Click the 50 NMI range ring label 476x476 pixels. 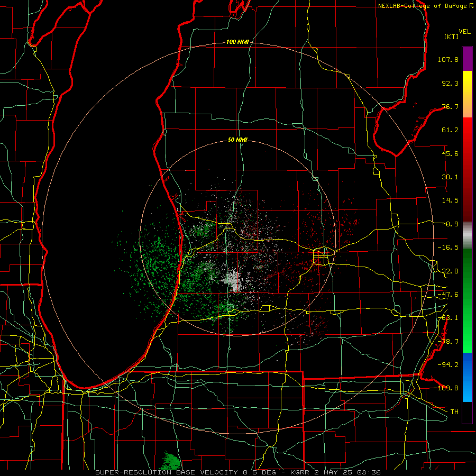[237, 140]
